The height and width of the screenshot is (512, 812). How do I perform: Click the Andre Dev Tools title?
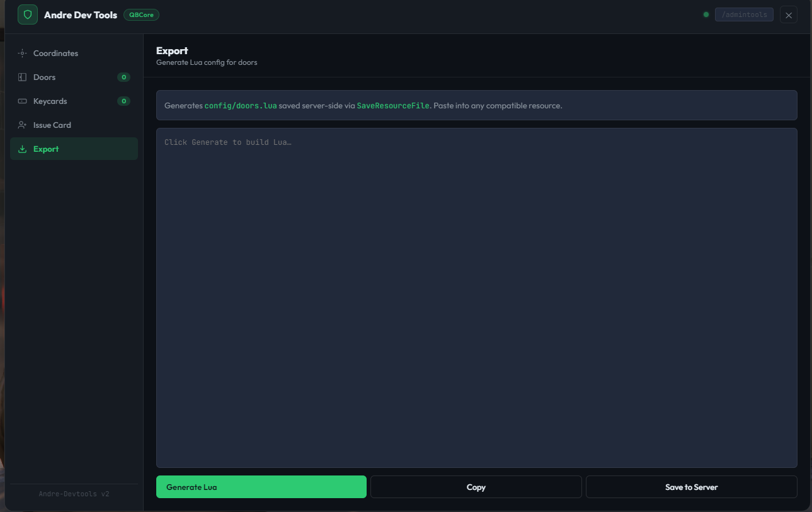coord(81,15)
